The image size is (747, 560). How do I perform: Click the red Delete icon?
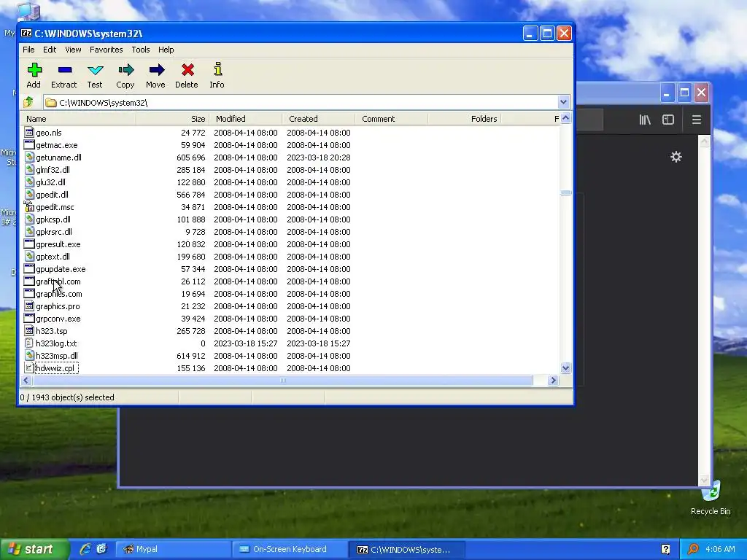(187, 71)
